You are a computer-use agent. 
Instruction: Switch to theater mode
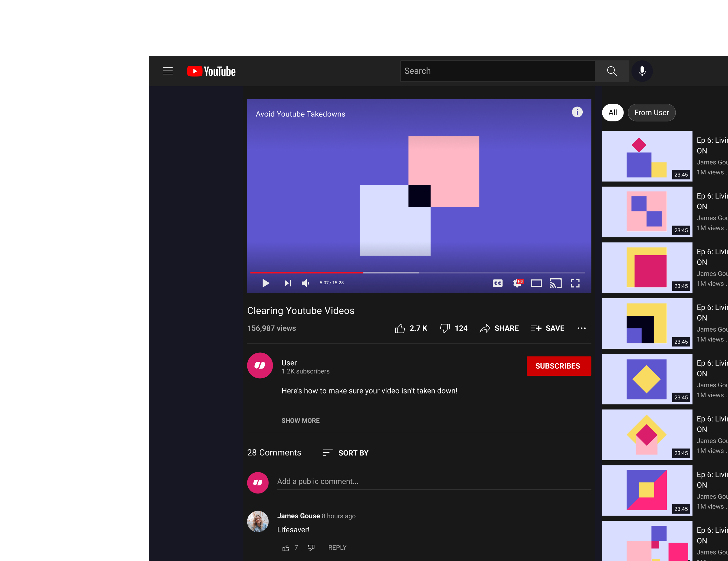[536, 283]
